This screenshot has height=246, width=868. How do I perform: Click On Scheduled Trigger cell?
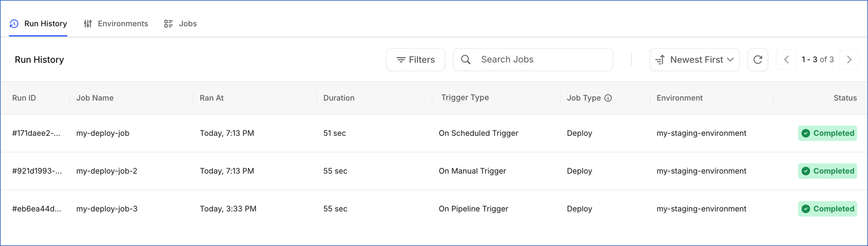(478, 133)
